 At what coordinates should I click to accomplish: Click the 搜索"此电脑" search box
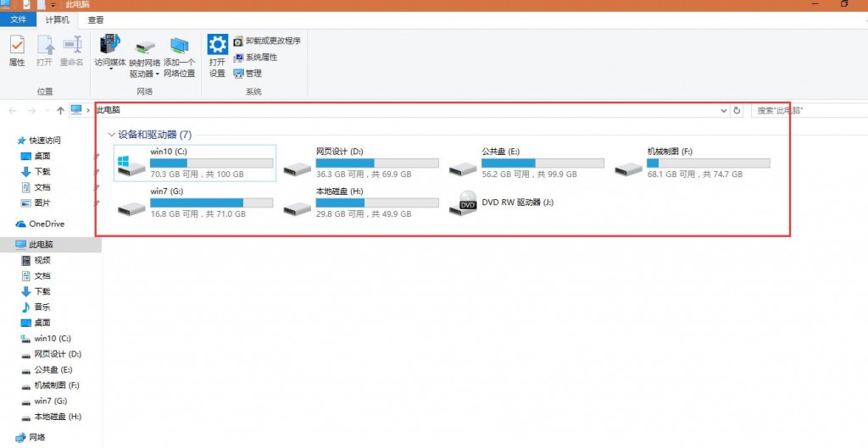tap(805, 111)
